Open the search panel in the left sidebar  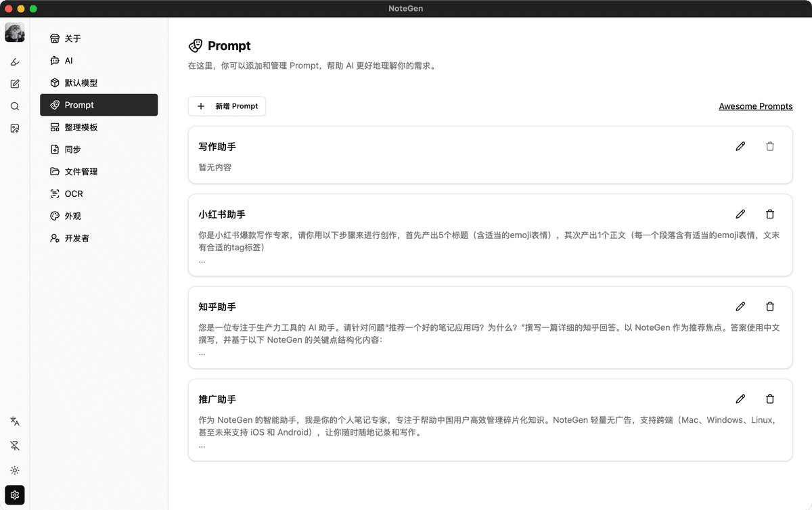15,106
